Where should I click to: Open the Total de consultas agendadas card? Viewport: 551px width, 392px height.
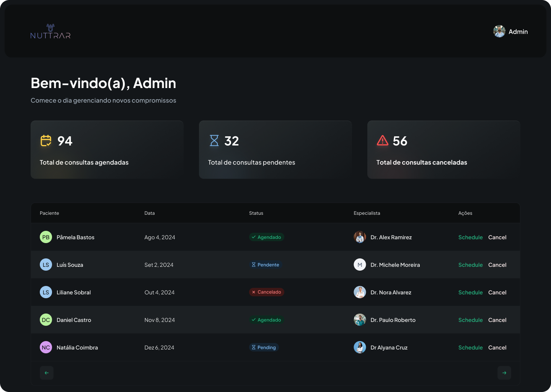(107, 150)
